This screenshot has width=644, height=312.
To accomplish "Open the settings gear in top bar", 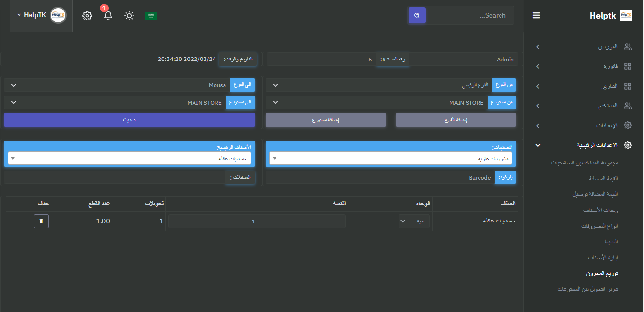I will coord(87,16).
